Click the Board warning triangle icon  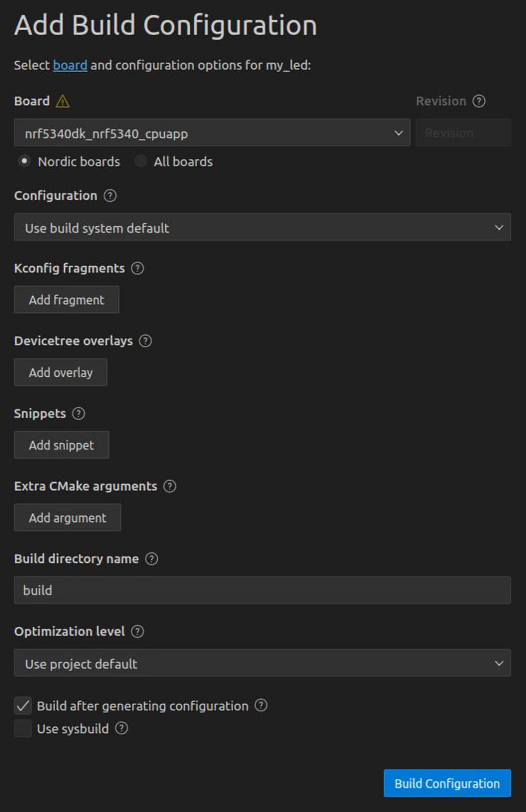[x=63, y=101]
